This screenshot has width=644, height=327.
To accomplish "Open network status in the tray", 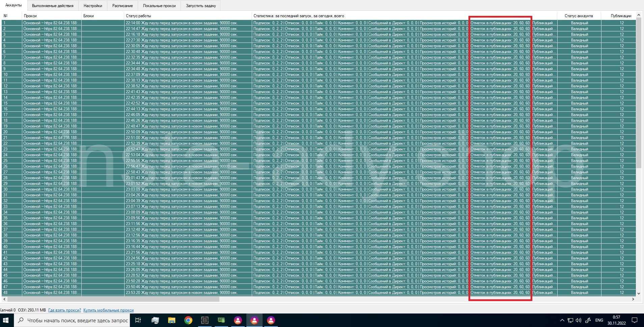I will [x=570, y=320].
